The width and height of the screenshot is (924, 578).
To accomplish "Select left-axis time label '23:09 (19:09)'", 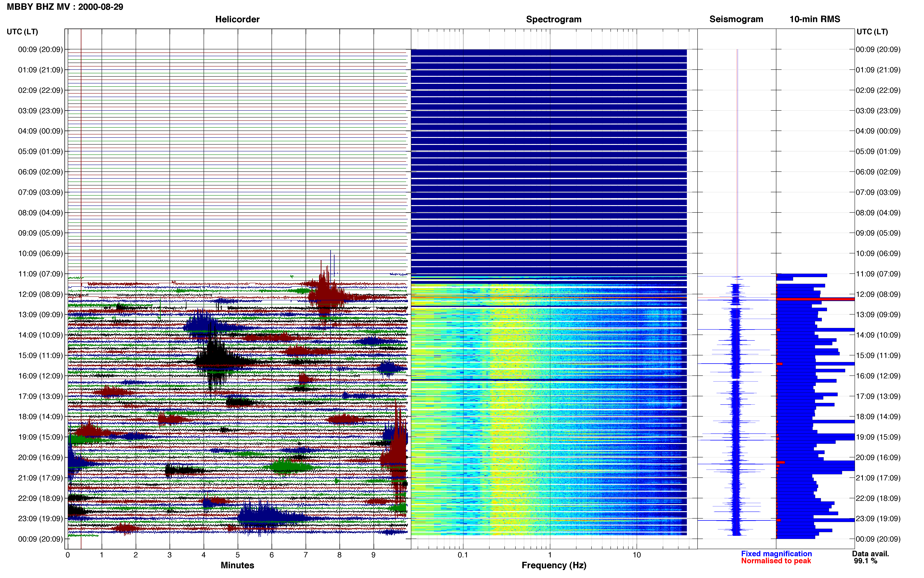I will click(41, 519).
